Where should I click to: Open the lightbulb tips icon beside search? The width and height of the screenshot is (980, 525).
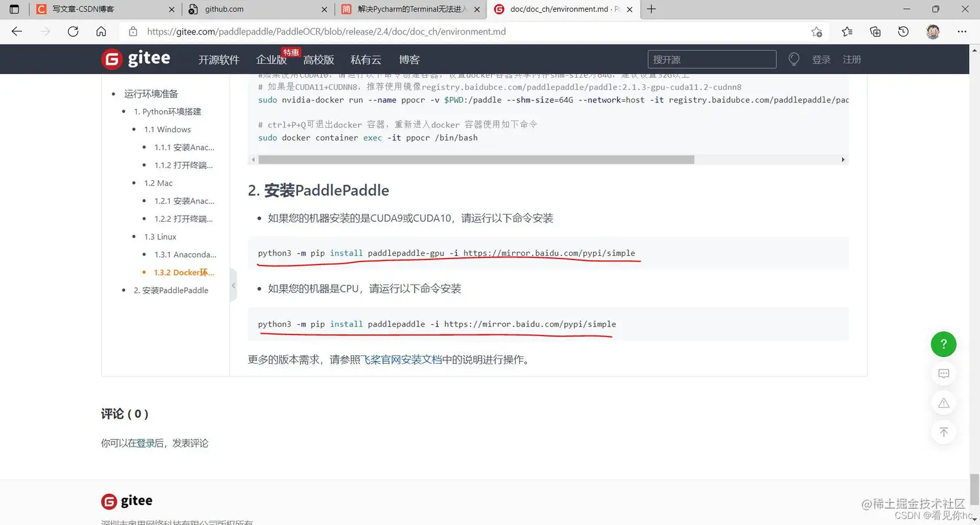click(x=793, y=59)
